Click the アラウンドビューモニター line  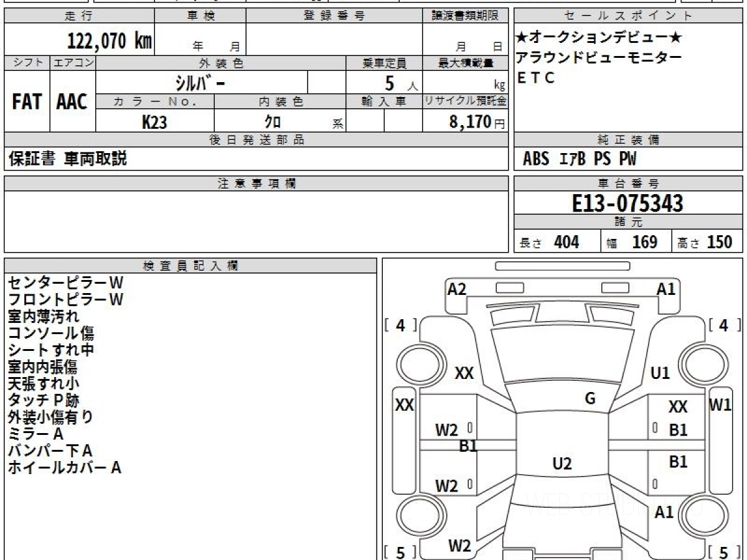point(599,58)
